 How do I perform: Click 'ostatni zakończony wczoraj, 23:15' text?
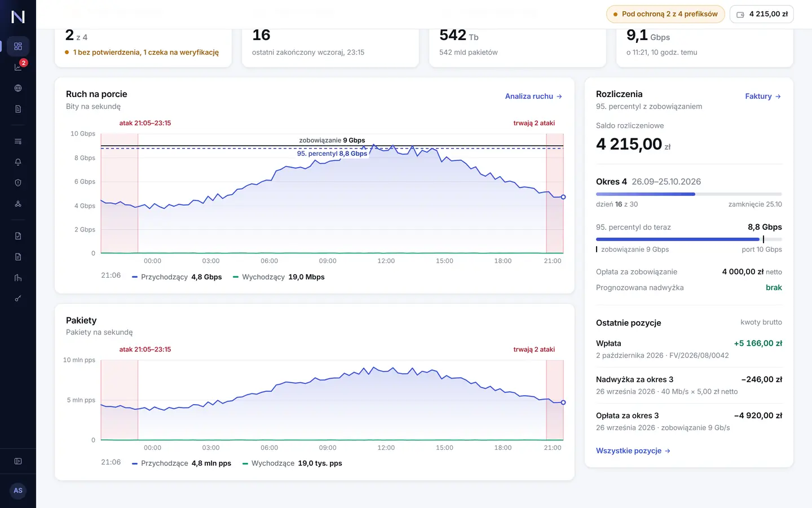pos(308,52)
